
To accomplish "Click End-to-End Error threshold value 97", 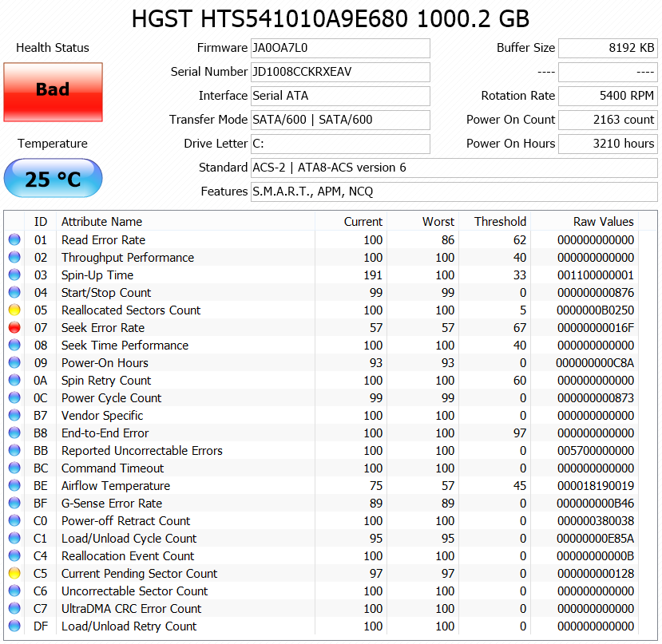I will (x=520, y=433).
